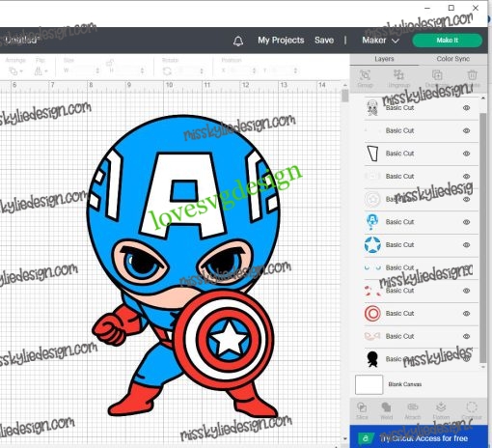Screen dimensions: 492x448
Task: Click the Layers panel scroll-up arrow
Action: click(483, 98)
